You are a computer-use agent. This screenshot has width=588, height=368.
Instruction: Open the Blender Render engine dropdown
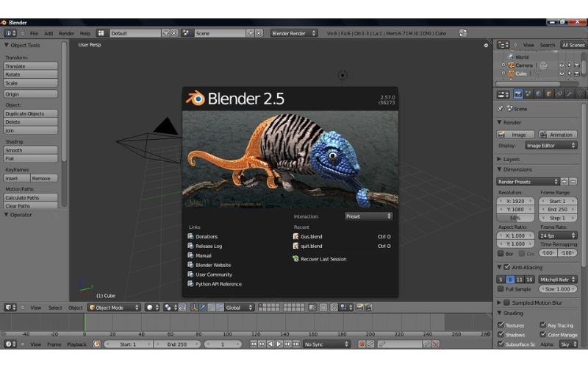pos(294,33)
